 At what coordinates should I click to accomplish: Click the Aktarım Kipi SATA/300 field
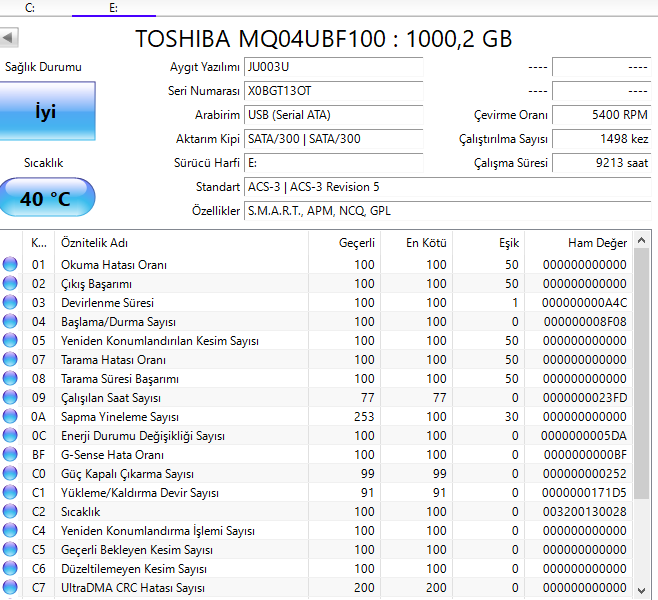coord(334,139)
